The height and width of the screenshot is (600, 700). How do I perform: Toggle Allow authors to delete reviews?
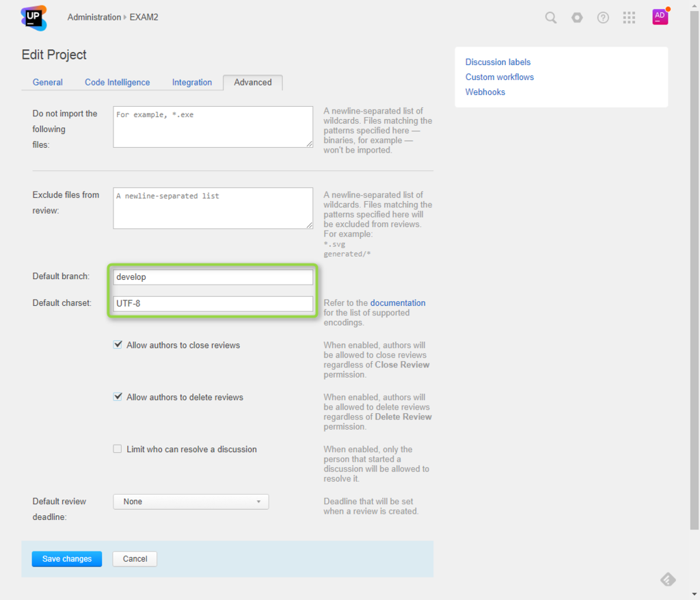(x=118, y=397)
